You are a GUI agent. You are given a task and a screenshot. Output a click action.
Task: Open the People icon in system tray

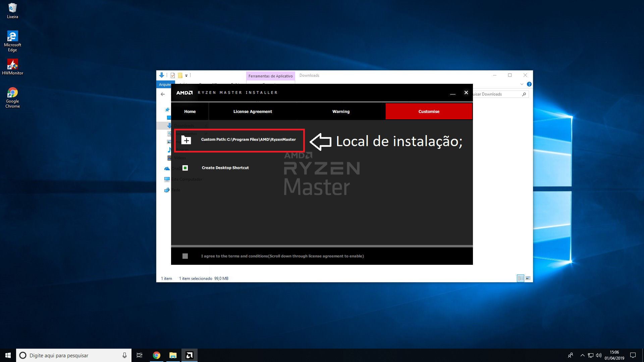(570, 355)
